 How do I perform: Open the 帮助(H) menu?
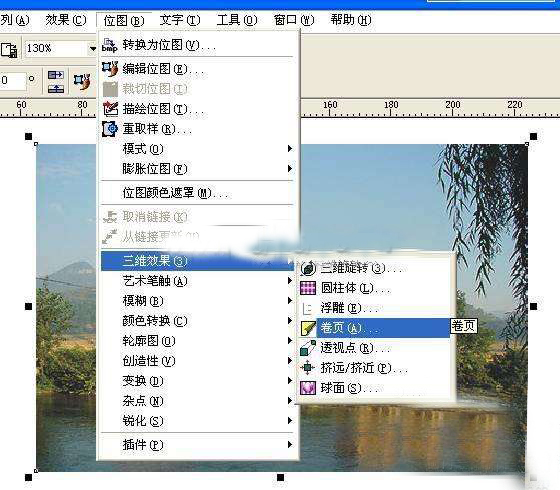(x=351, y=20)
